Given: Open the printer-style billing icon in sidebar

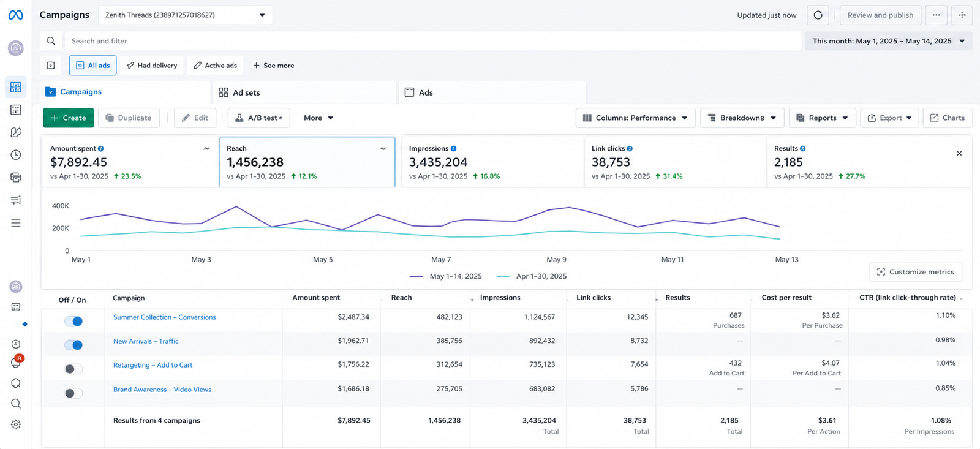Looking at the screenshot, I should point(16,178).
